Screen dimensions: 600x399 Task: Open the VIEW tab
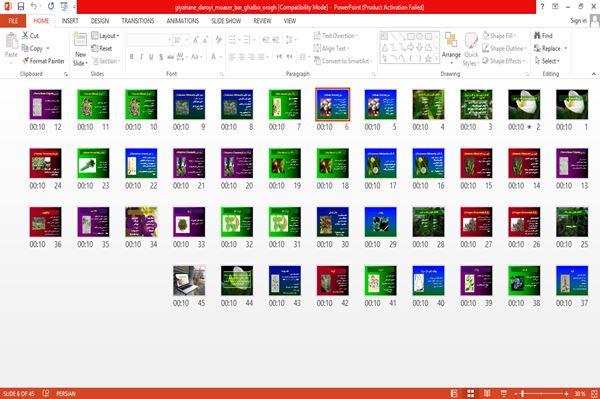coord(290,21)
